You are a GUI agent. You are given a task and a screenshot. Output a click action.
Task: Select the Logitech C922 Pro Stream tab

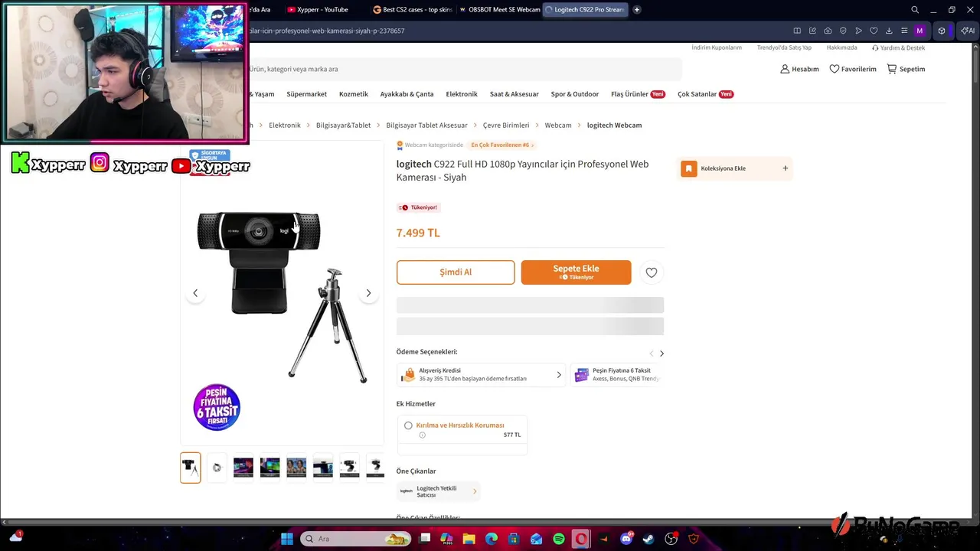click(x=585, y=10)
